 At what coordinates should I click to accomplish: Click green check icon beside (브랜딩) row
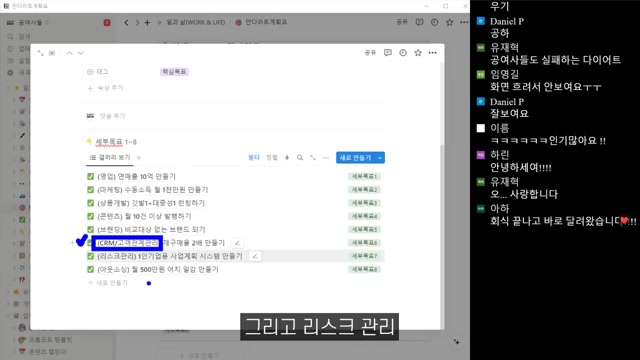[x=91, y=229]
